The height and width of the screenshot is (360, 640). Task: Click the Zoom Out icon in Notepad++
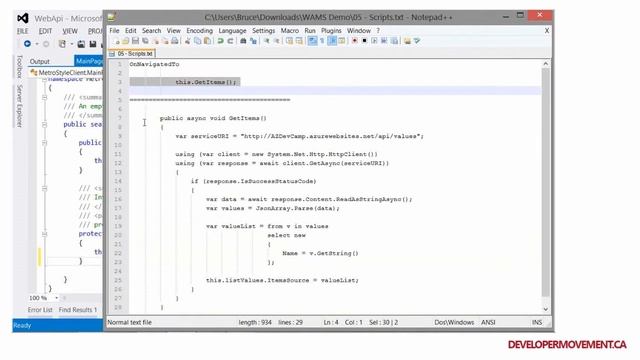[276, 41]
